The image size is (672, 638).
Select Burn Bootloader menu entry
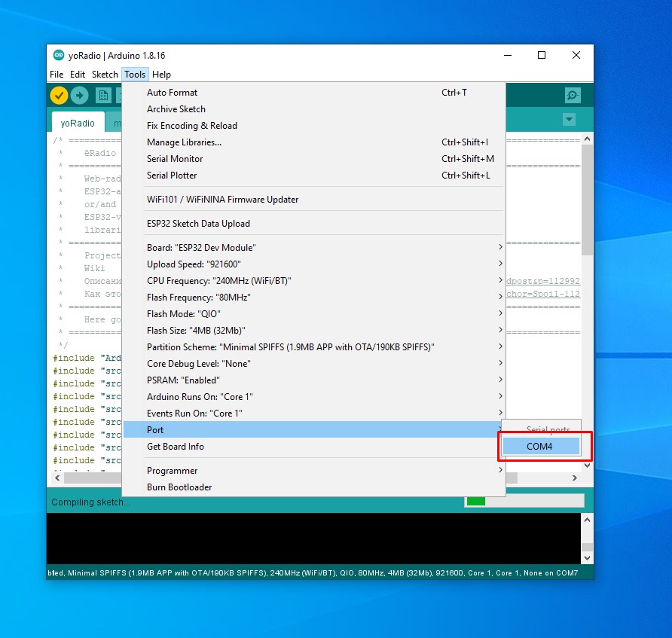[x=179, y=487]
